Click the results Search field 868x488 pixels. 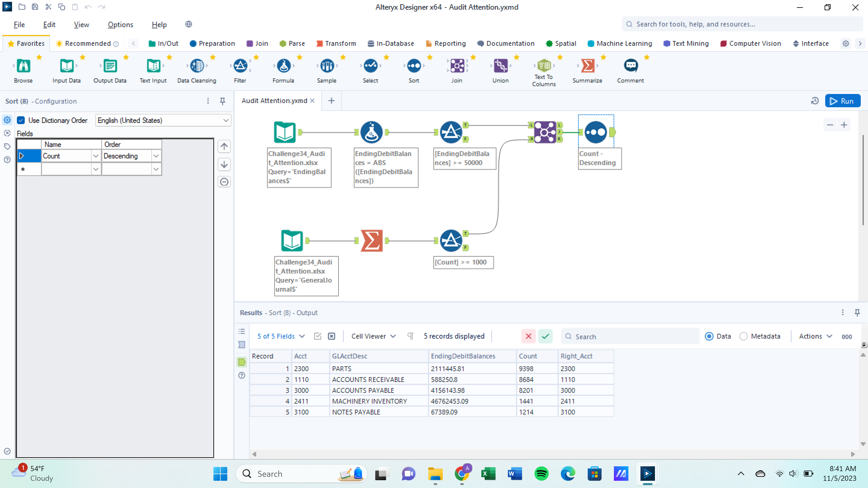pos(630,336)
